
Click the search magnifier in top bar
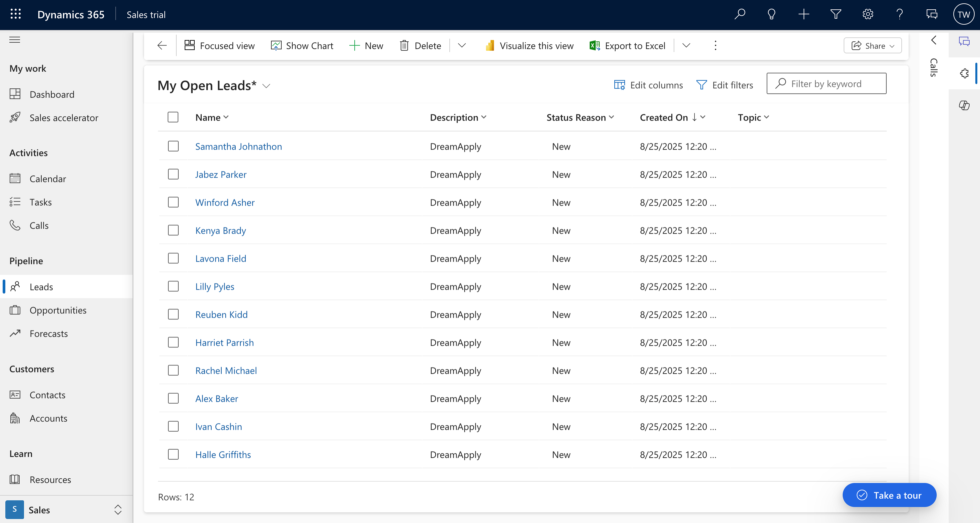point(740,14)
